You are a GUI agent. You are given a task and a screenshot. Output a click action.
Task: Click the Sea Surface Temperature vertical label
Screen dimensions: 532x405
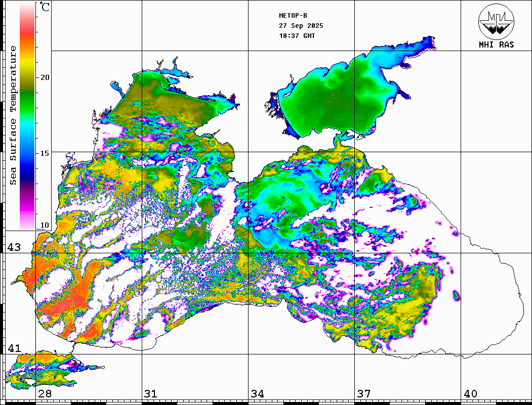click(x=13, y=115)
